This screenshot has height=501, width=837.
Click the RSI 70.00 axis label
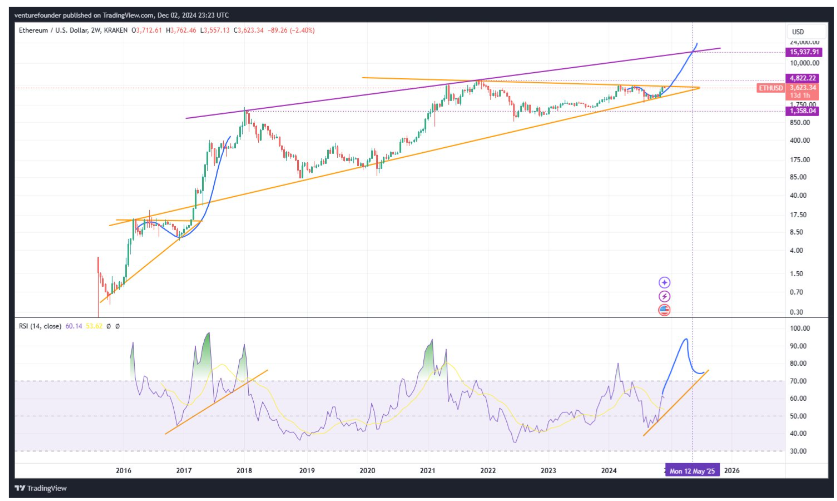[799, 381]
